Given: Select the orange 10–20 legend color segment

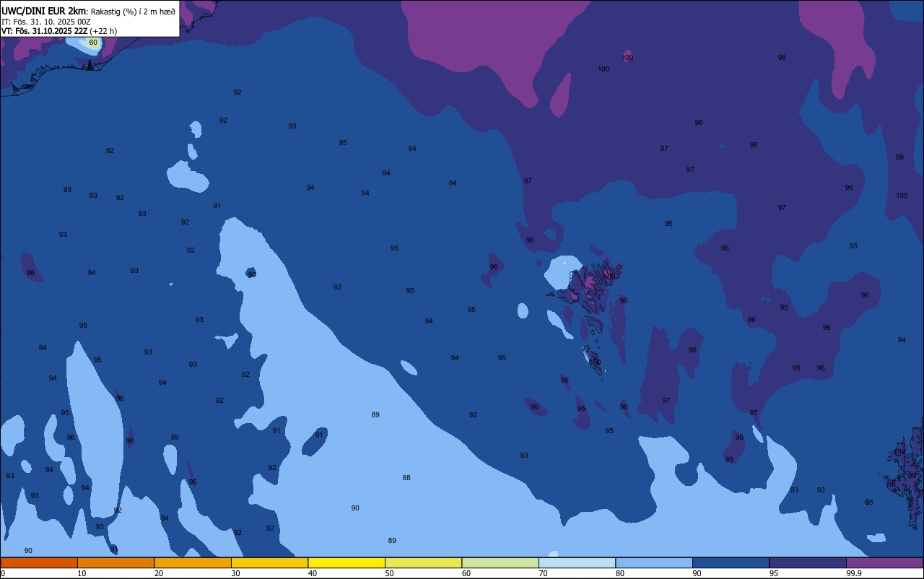Looking at the screenshot, I should (x=115, y=562).
